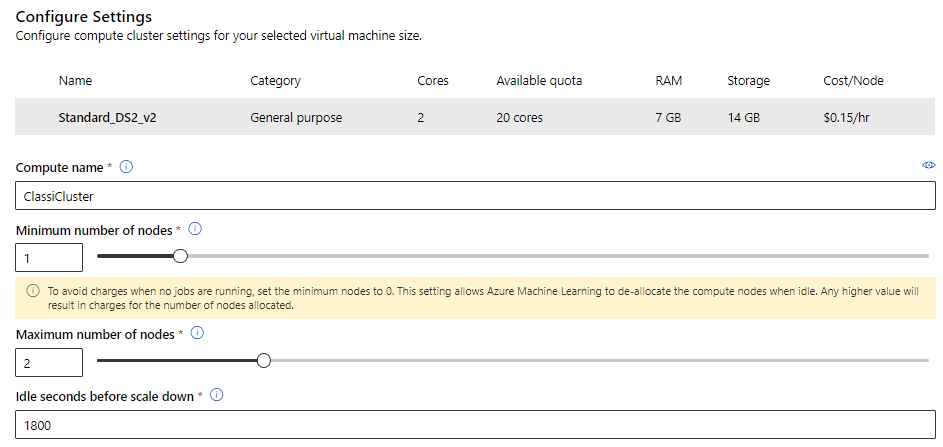Click the Cores column header

pos(433,80)
